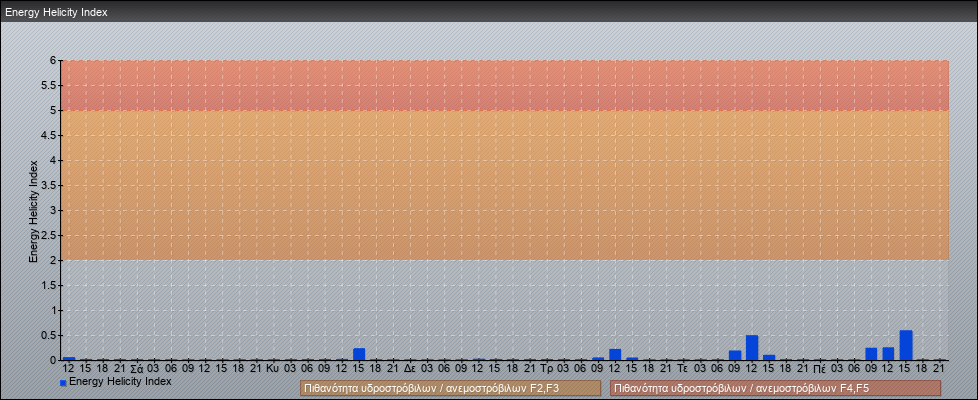978x400 pixels.
Task: Click the bar at Τε 09
Action: pos(735,355)
